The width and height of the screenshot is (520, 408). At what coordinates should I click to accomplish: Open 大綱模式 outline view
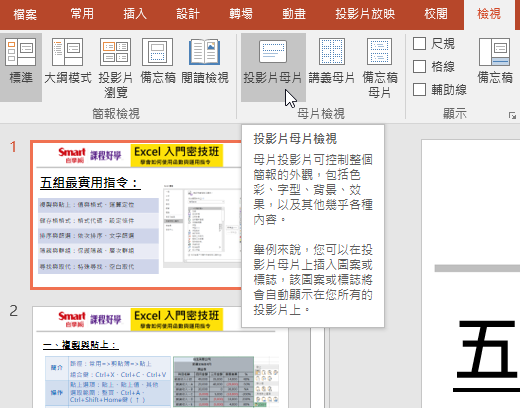pyautogui.click(x=68, y=67)
